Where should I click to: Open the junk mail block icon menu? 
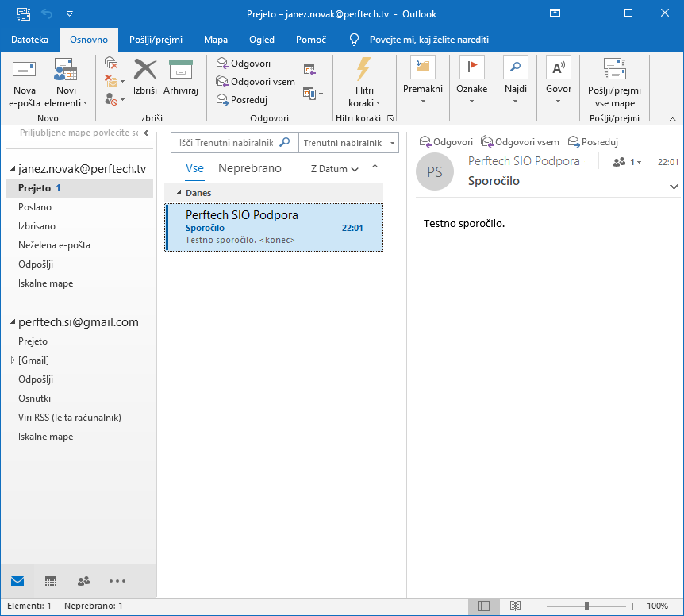click(114, 99)
